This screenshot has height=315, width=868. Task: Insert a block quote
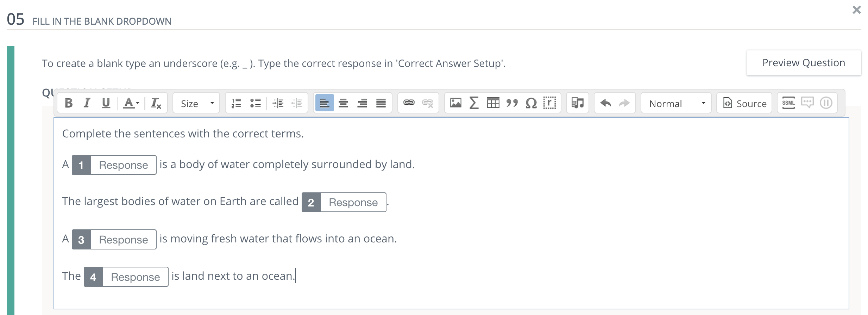[512, 103]
